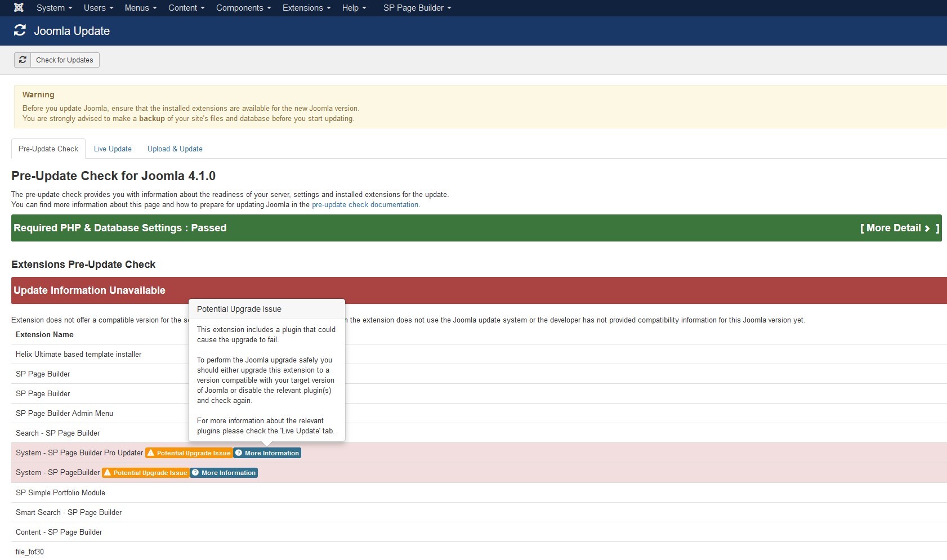Expand More Detail for PHP & Database Settings
Image resolution: width=947 pixels, height=560 pixels.
point(900,228)
